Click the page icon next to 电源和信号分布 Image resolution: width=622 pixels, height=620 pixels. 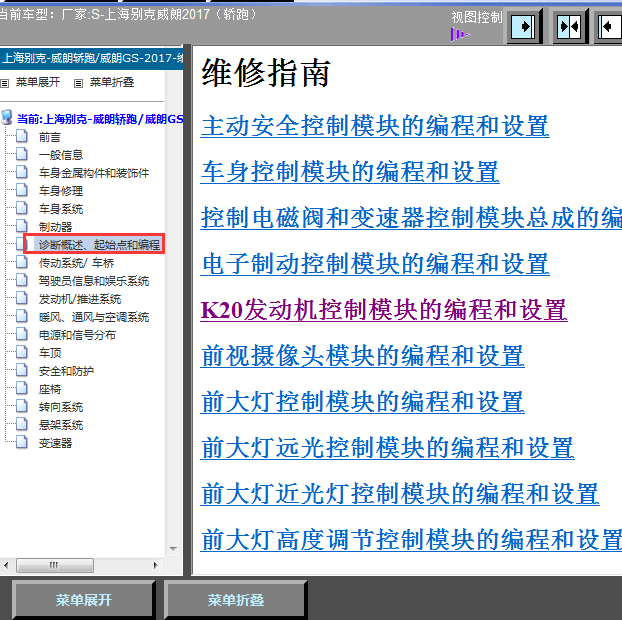coord(22,334)
